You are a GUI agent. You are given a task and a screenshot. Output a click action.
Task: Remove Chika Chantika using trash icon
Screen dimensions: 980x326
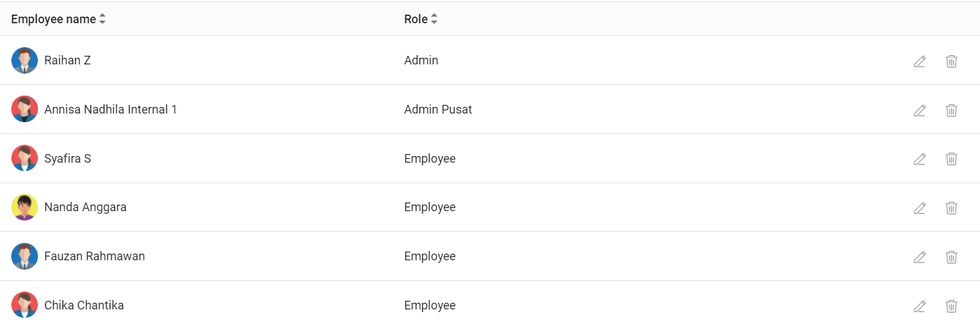coord(951,306)
